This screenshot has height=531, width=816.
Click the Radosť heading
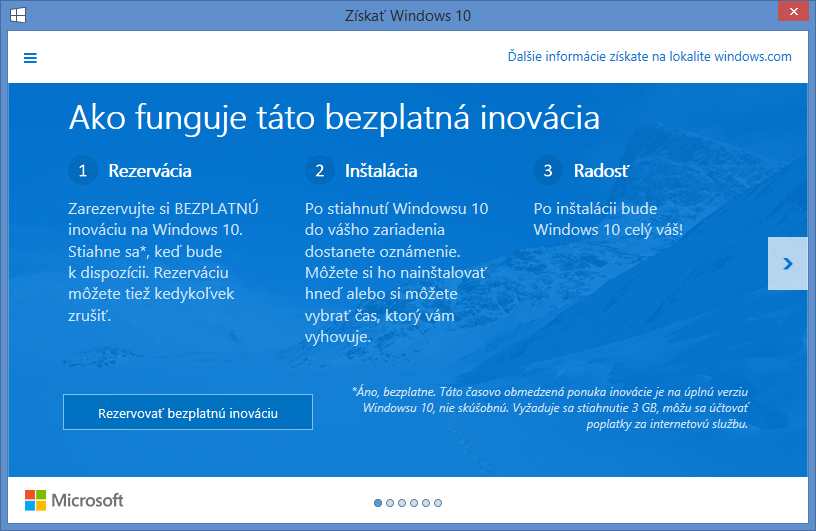click(602, 171)
